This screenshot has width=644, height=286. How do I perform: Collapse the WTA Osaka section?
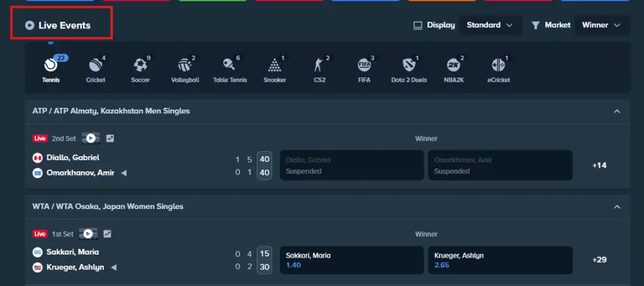click(x=617, y=207)
